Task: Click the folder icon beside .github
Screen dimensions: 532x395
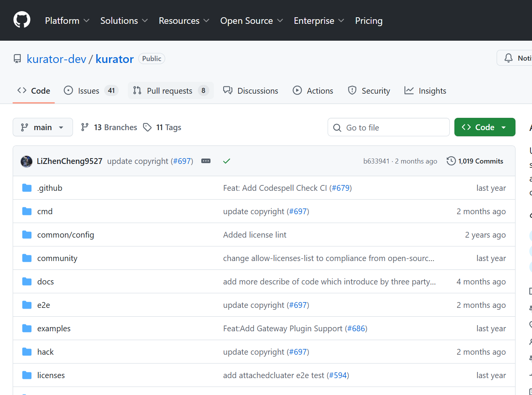Action: pyautogui.click(x=27, y=188)
